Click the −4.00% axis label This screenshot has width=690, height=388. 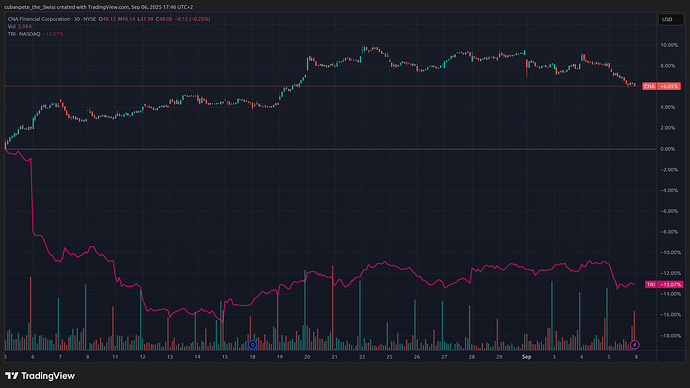pyautogui.click(x=669, y=190)
